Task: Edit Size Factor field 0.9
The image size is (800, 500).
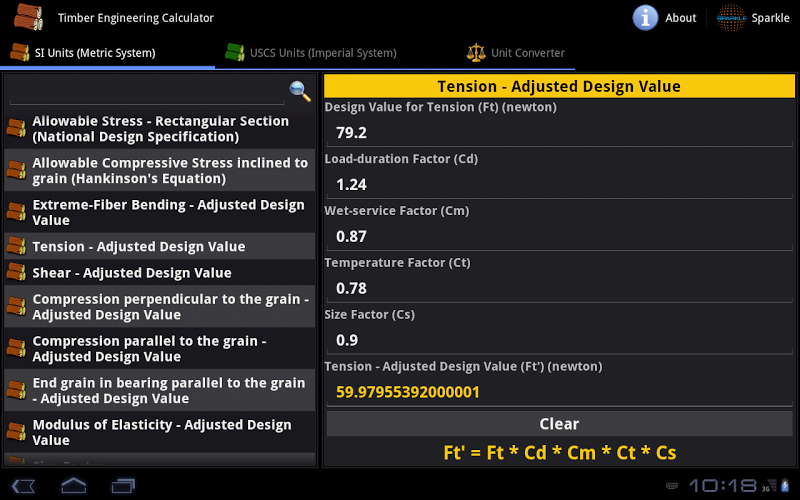Action: [559, 340]
